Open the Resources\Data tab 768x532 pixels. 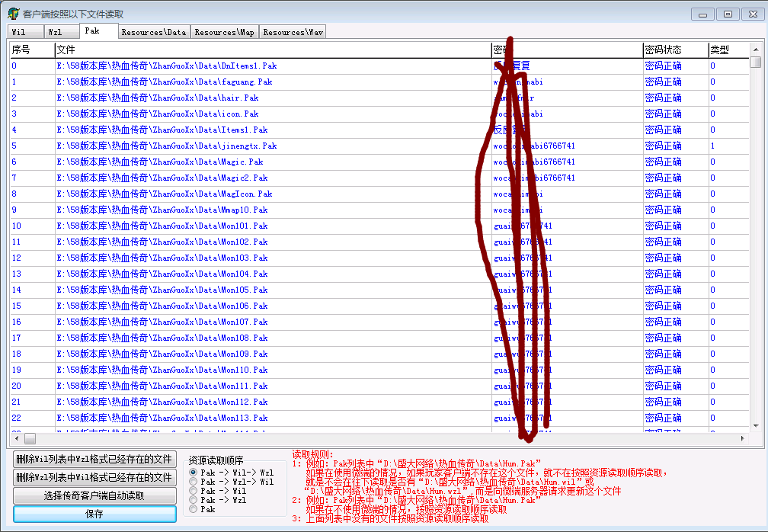(x=154, y=32)
